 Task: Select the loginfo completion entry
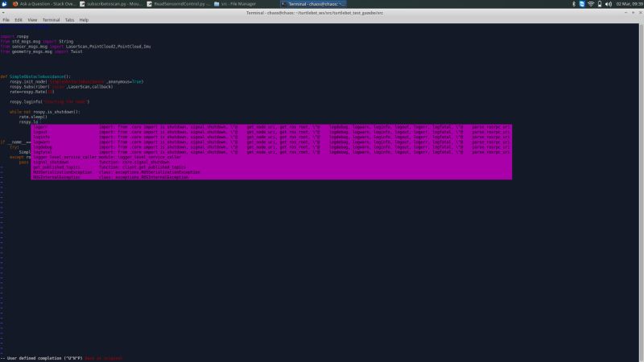tap(271, 137)
